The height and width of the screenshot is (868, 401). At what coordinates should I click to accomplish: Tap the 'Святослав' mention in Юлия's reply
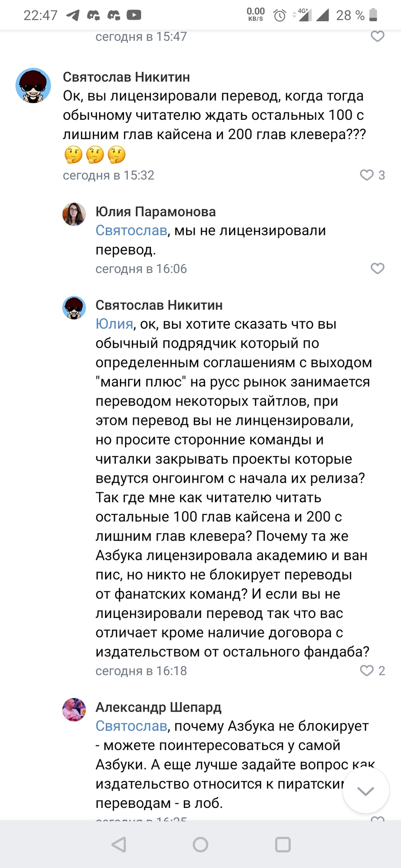(x=131, y=231)
